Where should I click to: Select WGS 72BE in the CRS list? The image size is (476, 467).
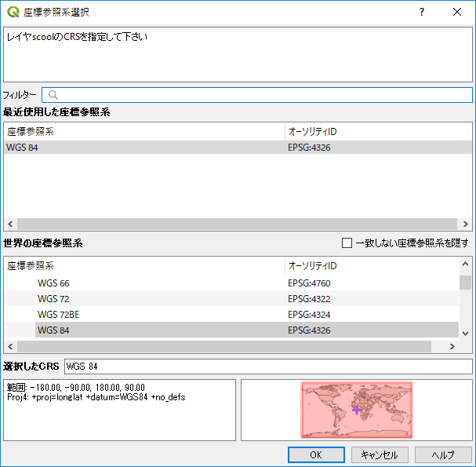[58, 315]
